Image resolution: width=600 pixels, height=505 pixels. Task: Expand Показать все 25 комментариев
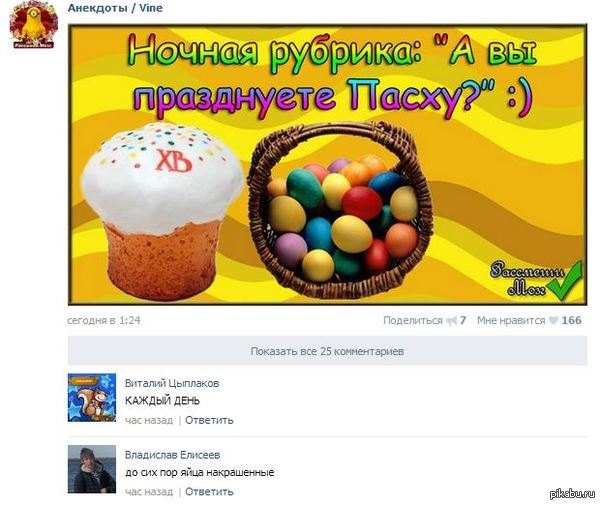tap(328, 351)
